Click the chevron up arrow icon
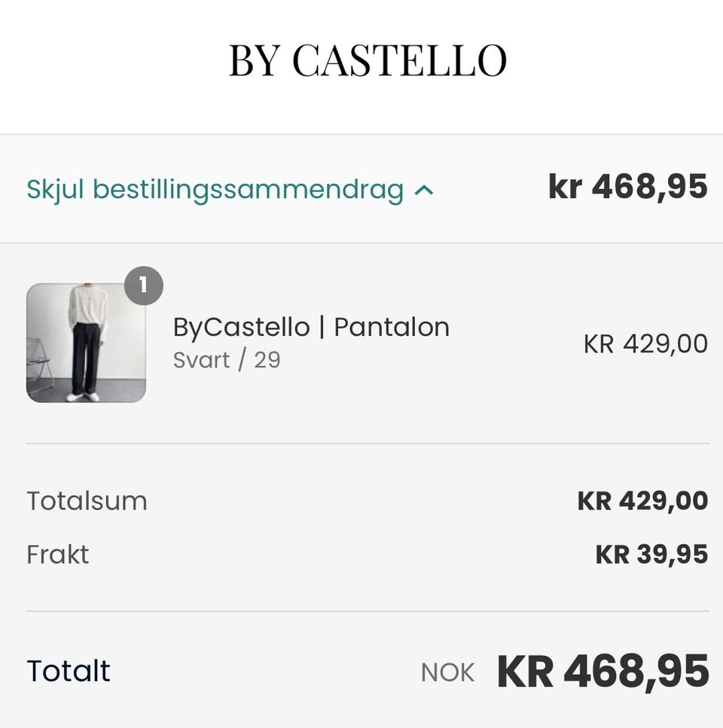 click(424, 190)
